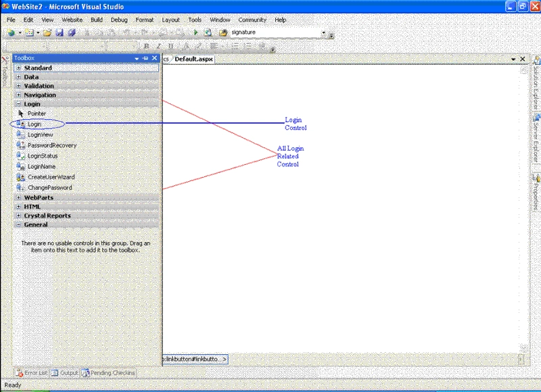
Task: Toggle Underline formatting
Action: [x=171, y=46]
